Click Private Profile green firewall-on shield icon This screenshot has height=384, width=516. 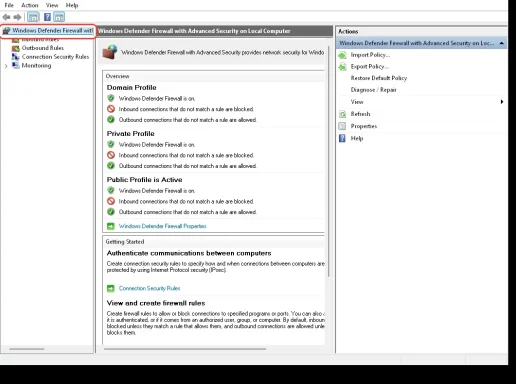point(111,144)
